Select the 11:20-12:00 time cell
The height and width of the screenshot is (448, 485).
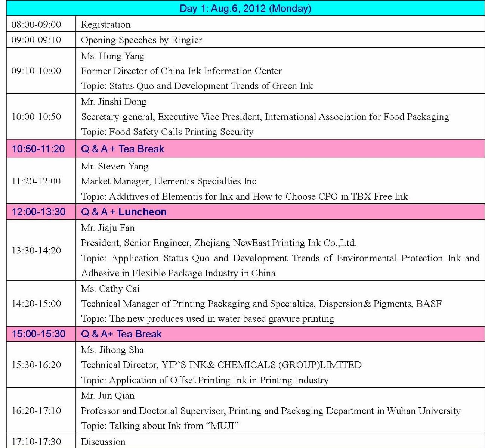tap(41, 181)
